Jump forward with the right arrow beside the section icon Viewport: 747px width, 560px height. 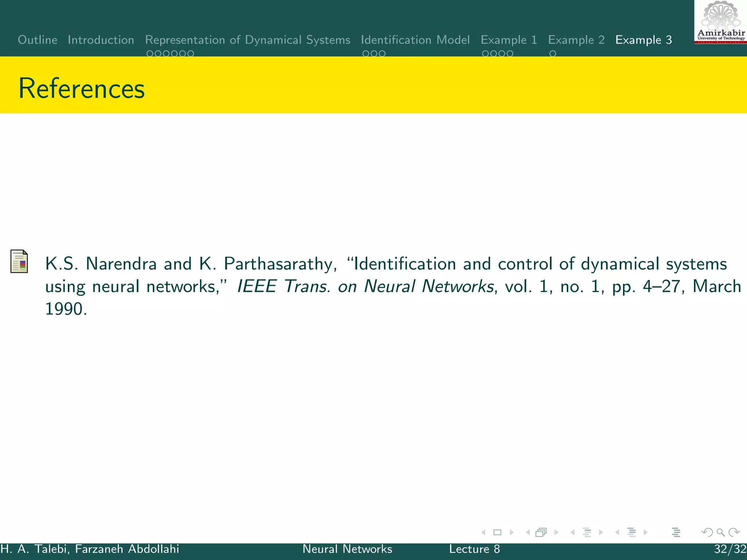(646, 532)
